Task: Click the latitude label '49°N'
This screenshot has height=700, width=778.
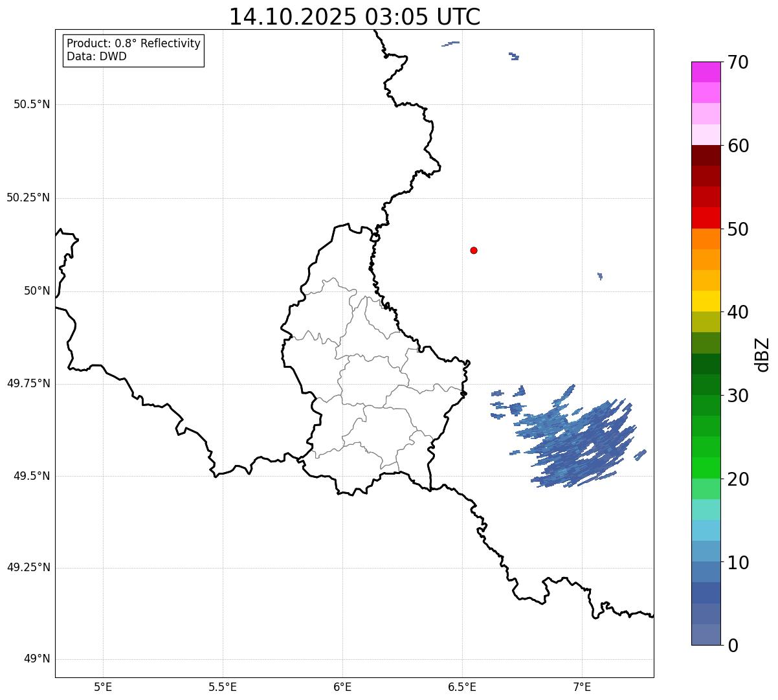Action: 37,659
